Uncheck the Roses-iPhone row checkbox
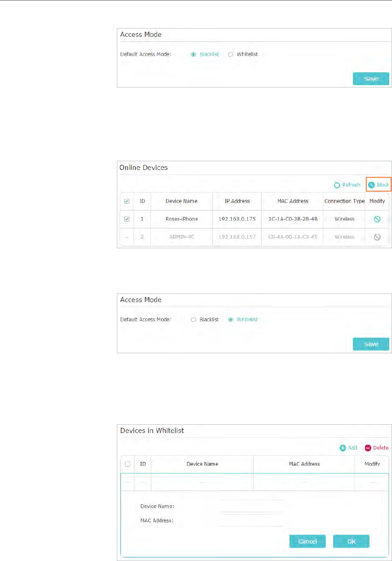 click(x=127, y=219)
